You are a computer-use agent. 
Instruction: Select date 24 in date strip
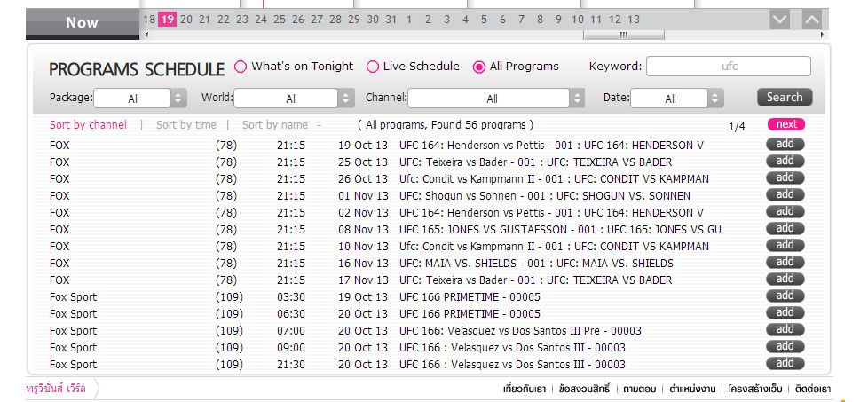(x=261, y=20)
